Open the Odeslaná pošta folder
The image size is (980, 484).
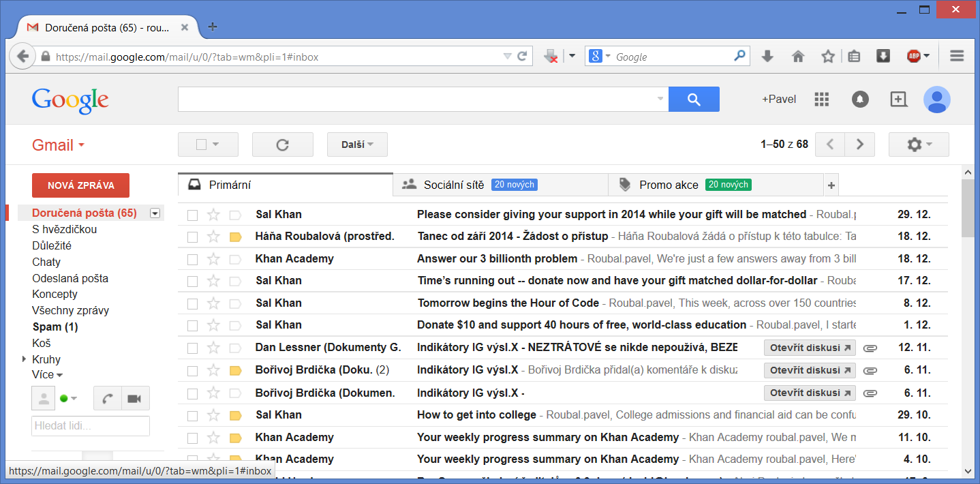click(x=70, y=278)
